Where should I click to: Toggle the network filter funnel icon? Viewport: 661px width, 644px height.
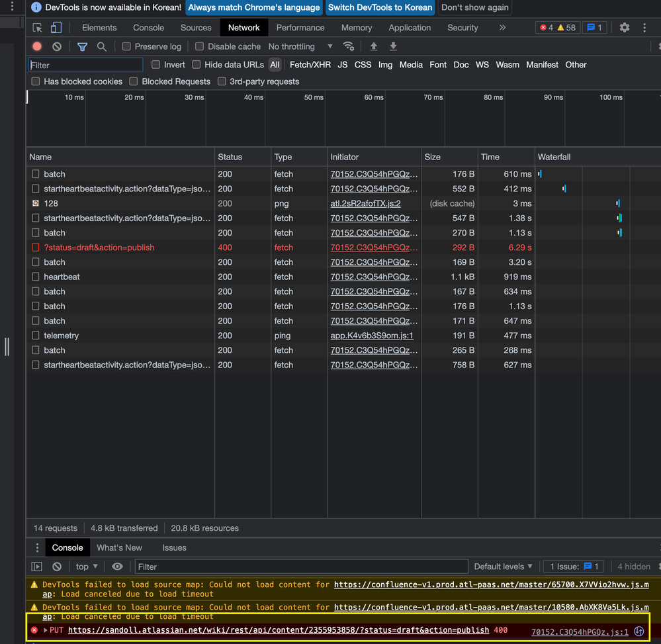(82, 46)
